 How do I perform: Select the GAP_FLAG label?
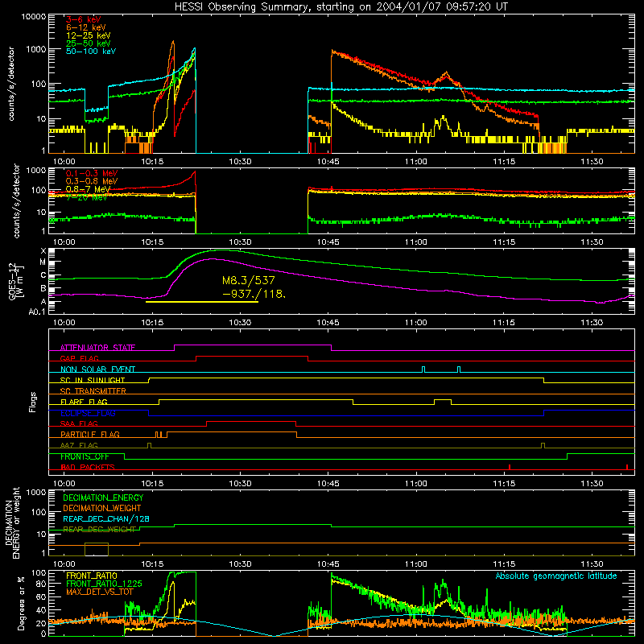click(x=79, y=358)
